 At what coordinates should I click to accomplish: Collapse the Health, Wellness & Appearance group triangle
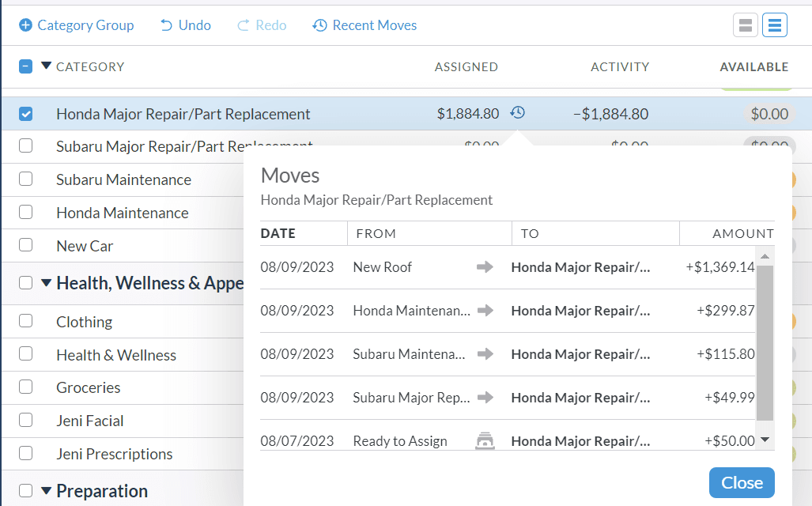pos(46,283)
